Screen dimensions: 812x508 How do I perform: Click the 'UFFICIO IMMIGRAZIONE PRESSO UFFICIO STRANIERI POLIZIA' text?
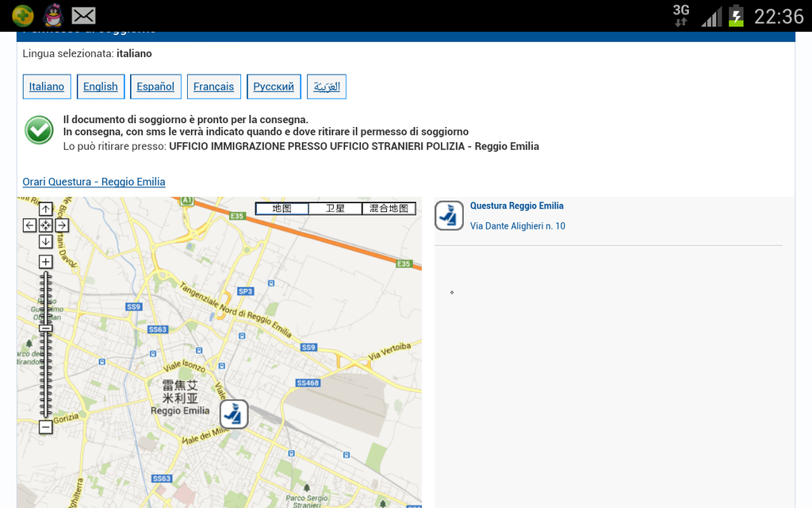coord(317,146)
